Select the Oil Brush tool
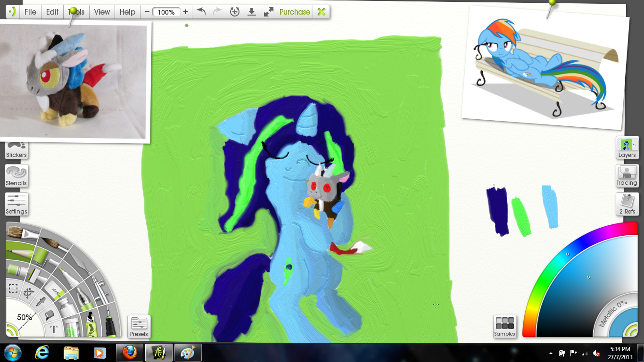This screenshot has height=362, width=644. 22,233
